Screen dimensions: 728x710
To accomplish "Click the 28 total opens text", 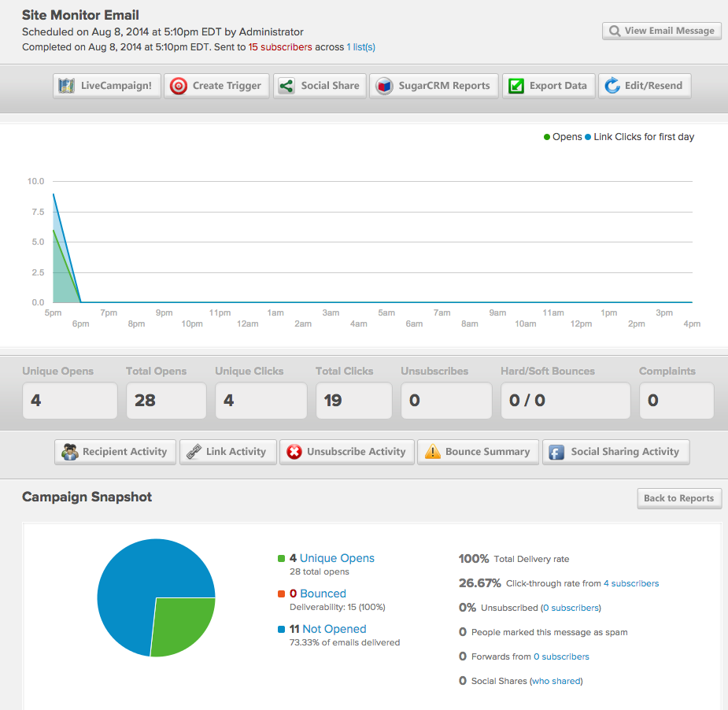I will [x=320, y=571].
